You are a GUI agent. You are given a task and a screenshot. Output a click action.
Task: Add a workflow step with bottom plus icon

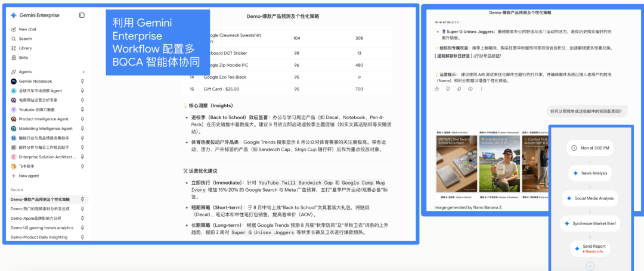point(590,266)
